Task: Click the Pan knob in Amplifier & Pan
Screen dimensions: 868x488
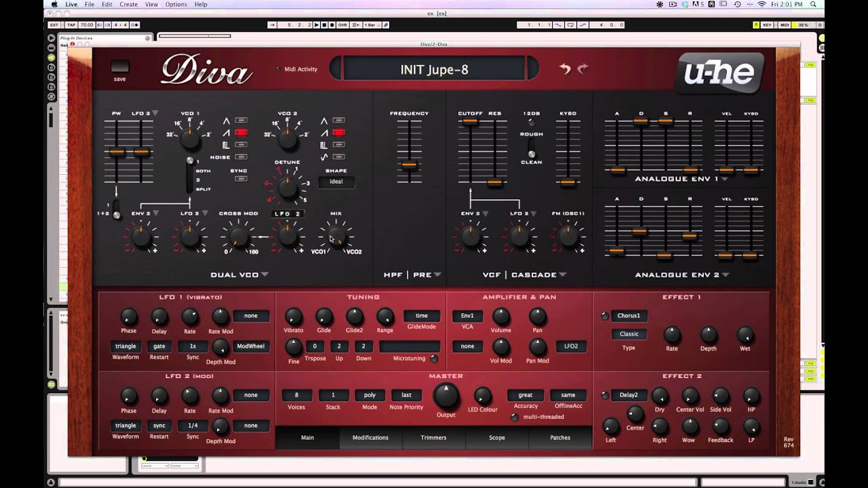Action: click(537, 317)
